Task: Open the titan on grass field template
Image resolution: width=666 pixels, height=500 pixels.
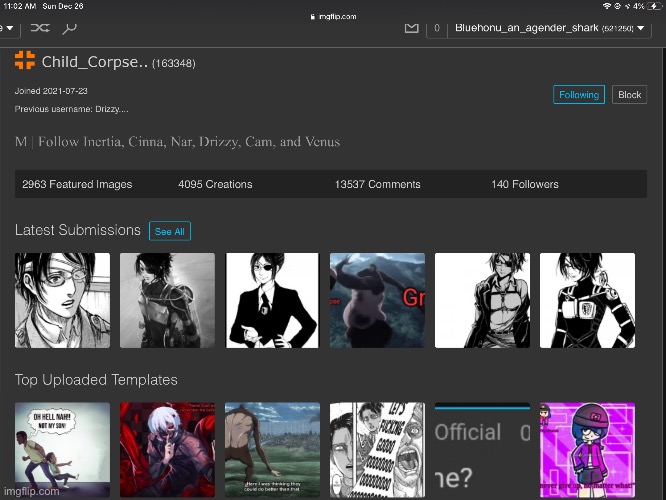Action: 272,450
